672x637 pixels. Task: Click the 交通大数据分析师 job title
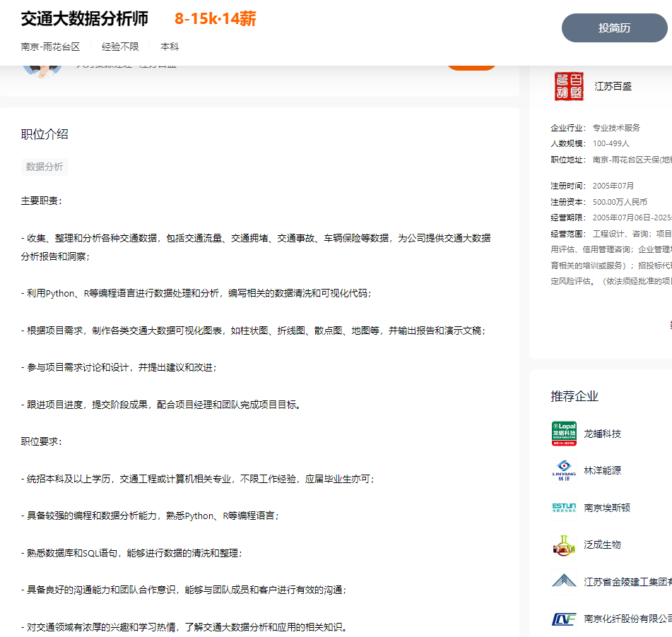pos(85,19)
